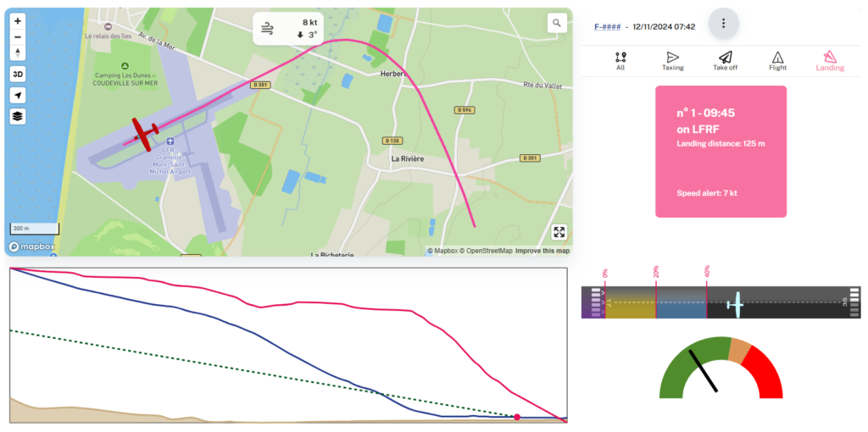This screenshot has height=432, width=868.
Task: Select the All flight phases tab
Action: (620, 61)
